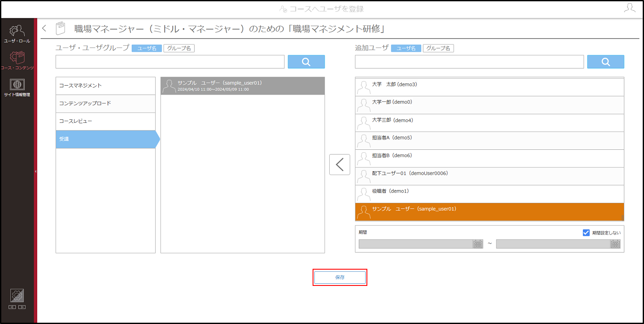The height and width of the screenshot is (324, 644).
Task: Toggle the 期間設定しない checkbox
Action: tap(586, 233)
